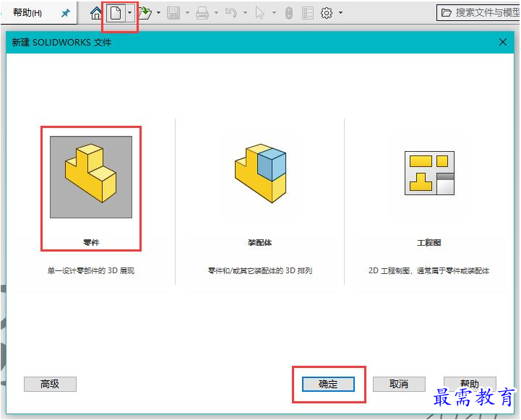Click the dialog Help (帮助) button

coord(470,384)
